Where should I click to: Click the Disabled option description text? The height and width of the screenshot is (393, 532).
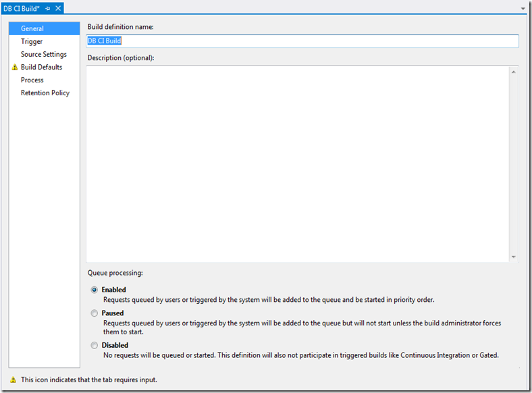coord(301,355)
